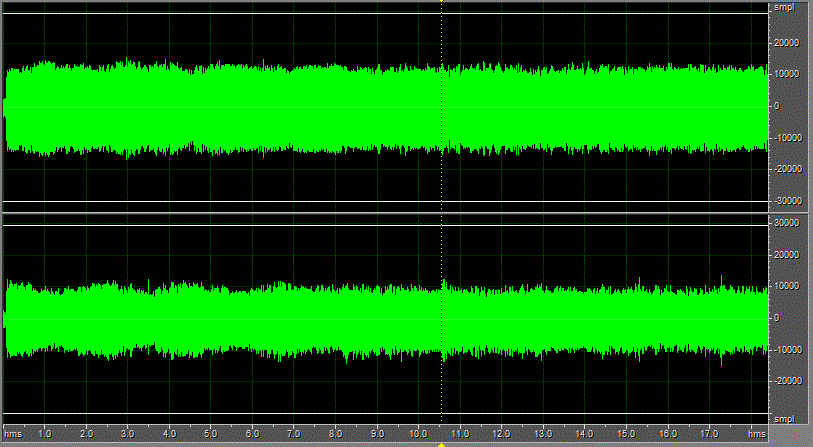
Task: Click inside the lower channel's green waveform
Action: (386, 319)
